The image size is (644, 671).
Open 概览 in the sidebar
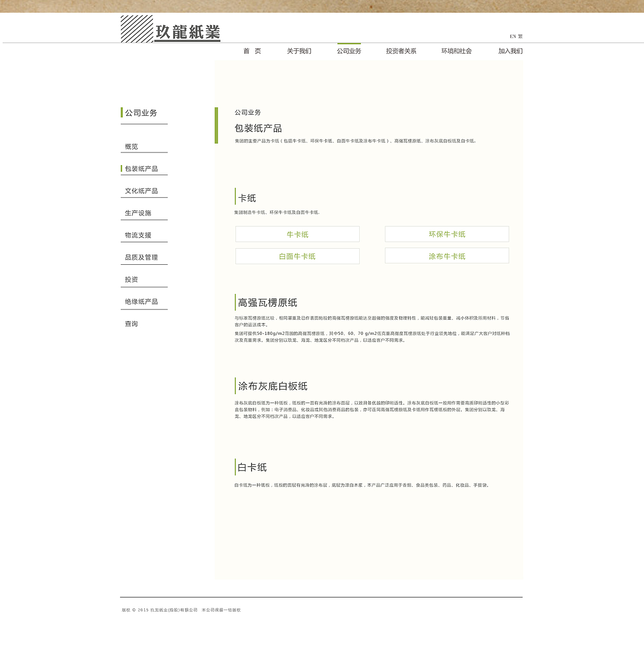[131, 146]
